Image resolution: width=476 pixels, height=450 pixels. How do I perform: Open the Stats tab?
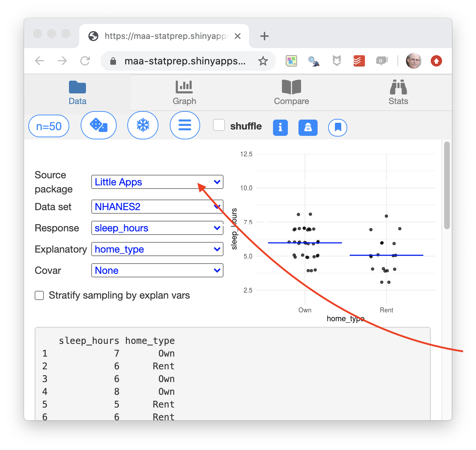point(398,93)
